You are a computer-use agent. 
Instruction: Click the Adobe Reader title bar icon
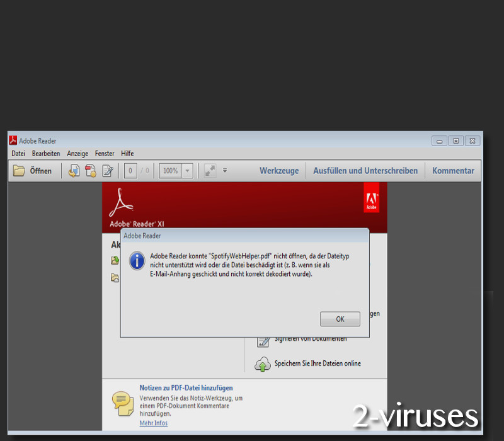[x=13, y=140]
